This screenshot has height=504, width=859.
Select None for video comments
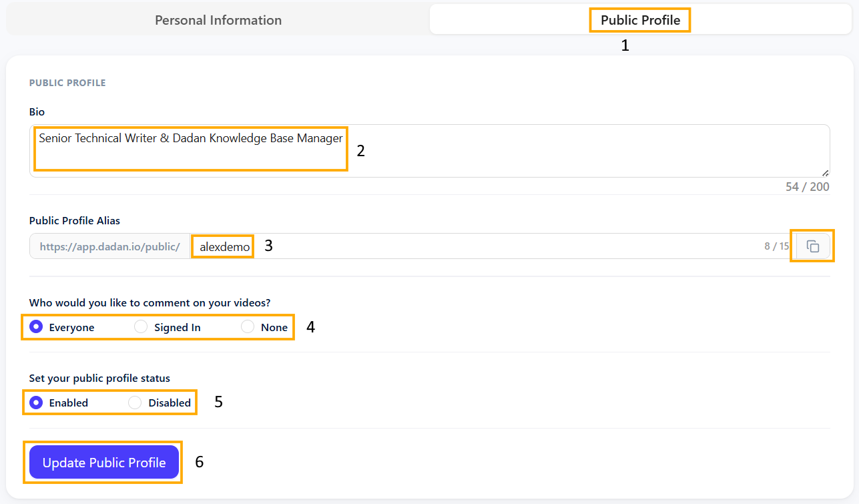point(248,327)
